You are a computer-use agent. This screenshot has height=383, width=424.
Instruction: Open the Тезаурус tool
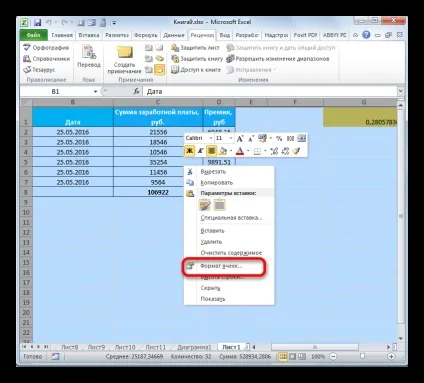click(39, 70)
